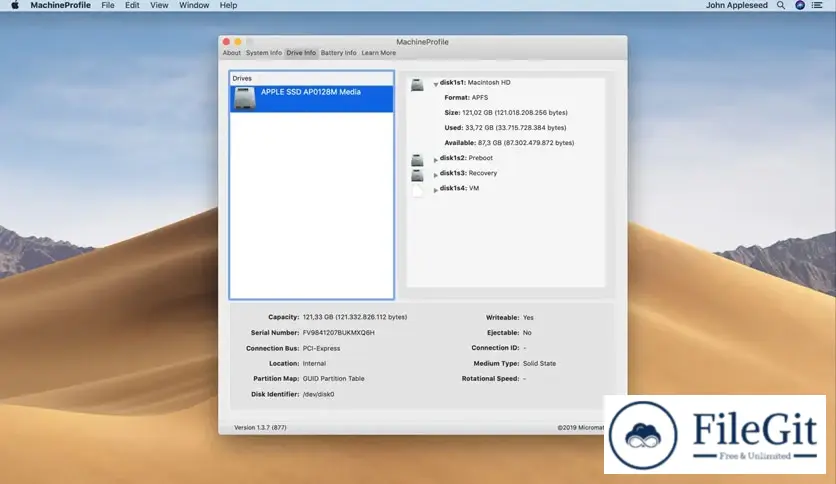Open the Edit menu

coord(132,5)
